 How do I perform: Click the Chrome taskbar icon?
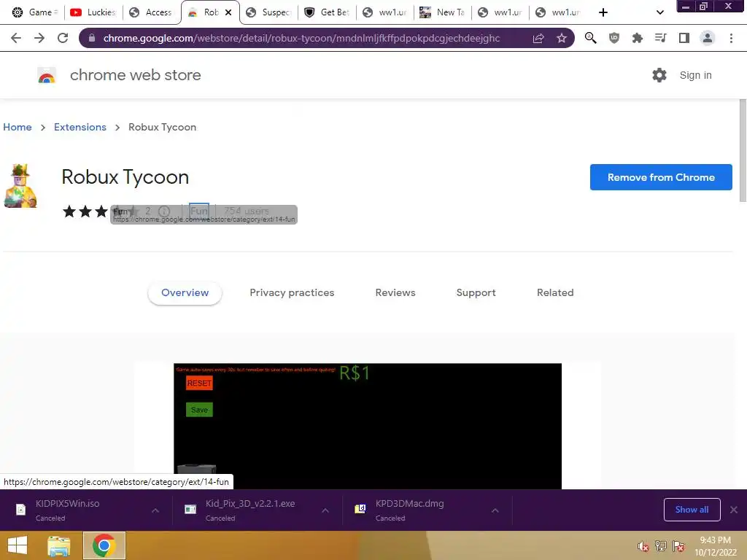[x=104, y=545]
